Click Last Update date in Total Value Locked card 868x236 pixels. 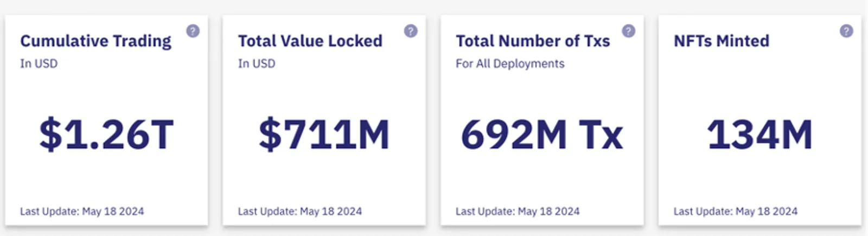pos(300,211)
